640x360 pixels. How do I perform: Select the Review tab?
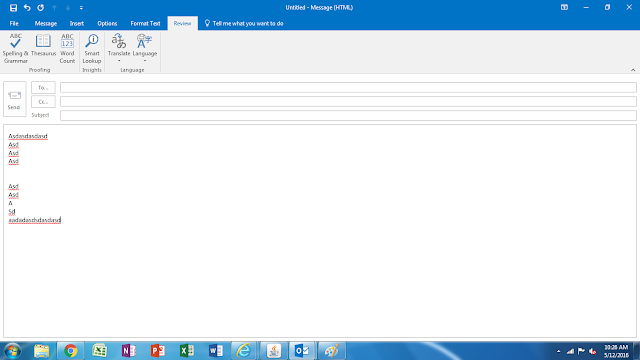[182, 23]
